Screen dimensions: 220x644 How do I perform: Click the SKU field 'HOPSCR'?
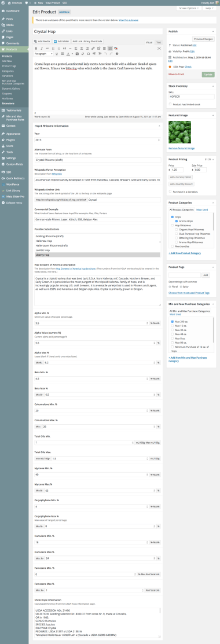[192, 97]
